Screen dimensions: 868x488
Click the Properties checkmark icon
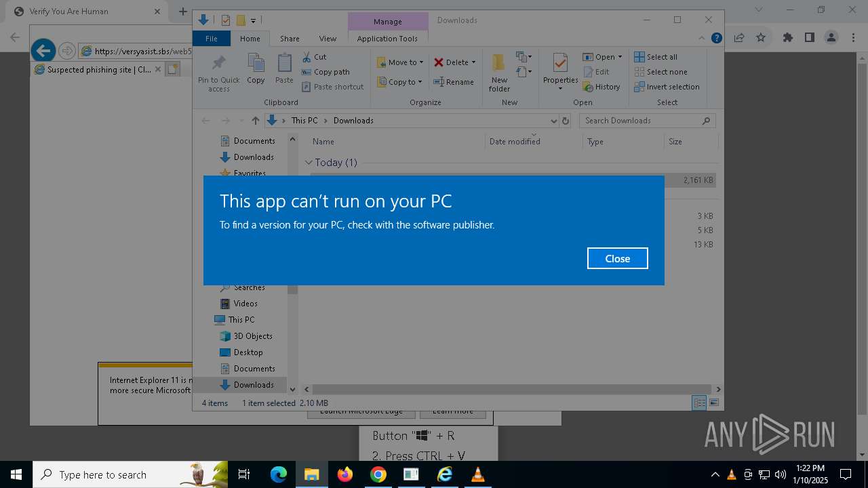(x=560, y=63)
